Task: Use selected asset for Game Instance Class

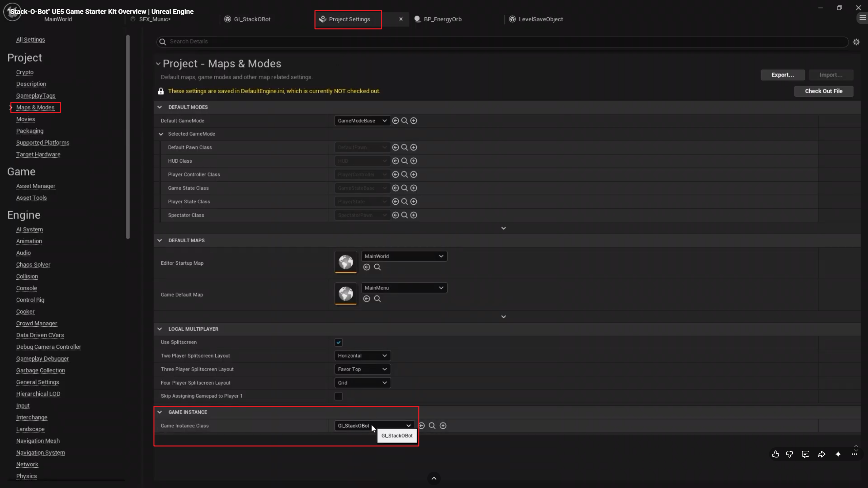Action: (x=421, y=426)
